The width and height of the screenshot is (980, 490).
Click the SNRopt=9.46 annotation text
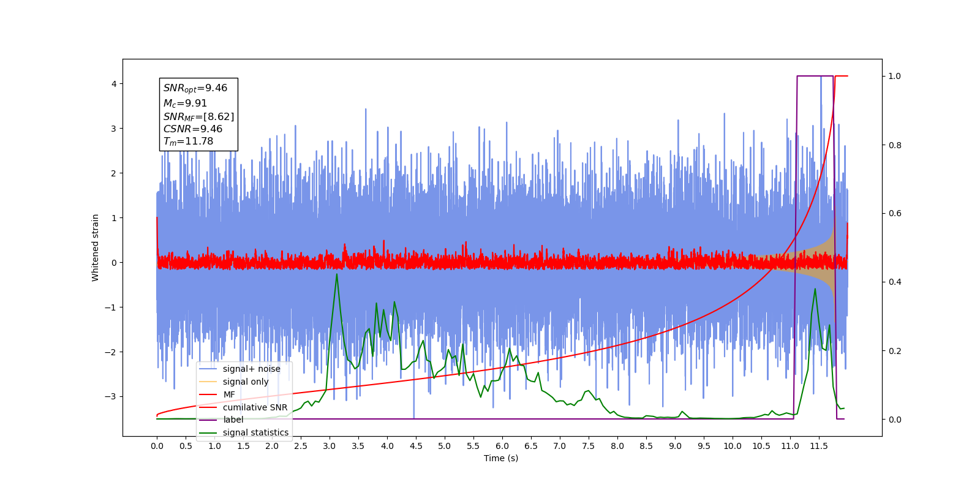pyautogui.click(x=195, y=88)
